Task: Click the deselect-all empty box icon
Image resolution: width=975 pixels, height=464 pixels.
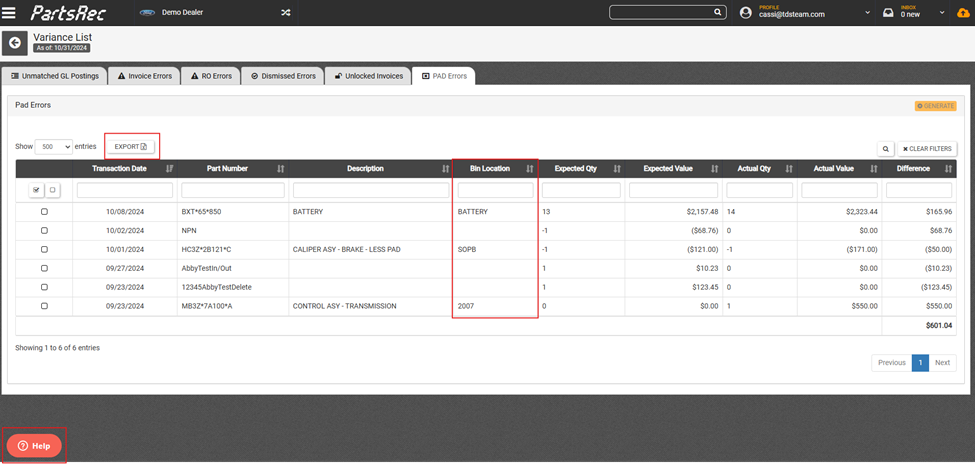Action: [x=52, y=191]
